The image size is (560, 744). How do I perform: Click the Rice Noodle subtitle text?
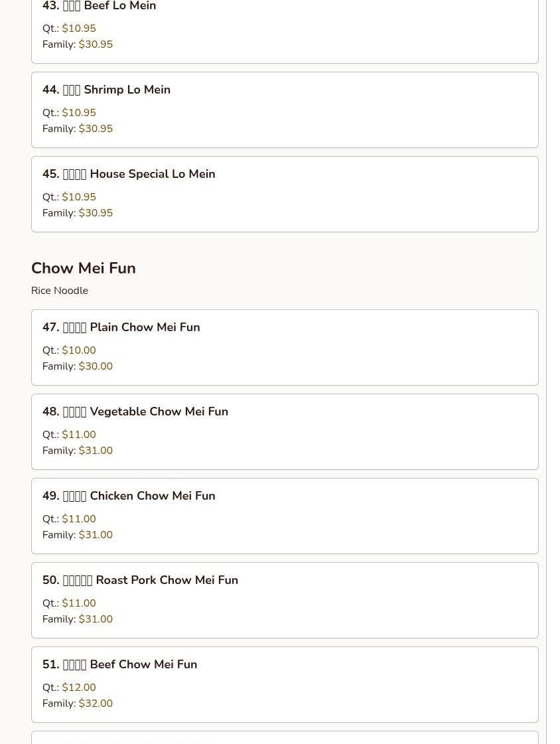60,291
